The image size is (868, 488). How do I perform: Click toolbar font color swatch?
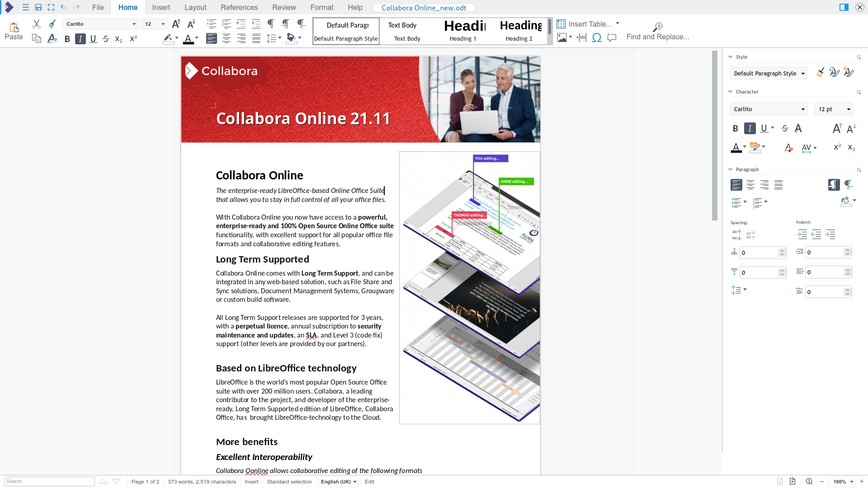(x=189, y=39)
